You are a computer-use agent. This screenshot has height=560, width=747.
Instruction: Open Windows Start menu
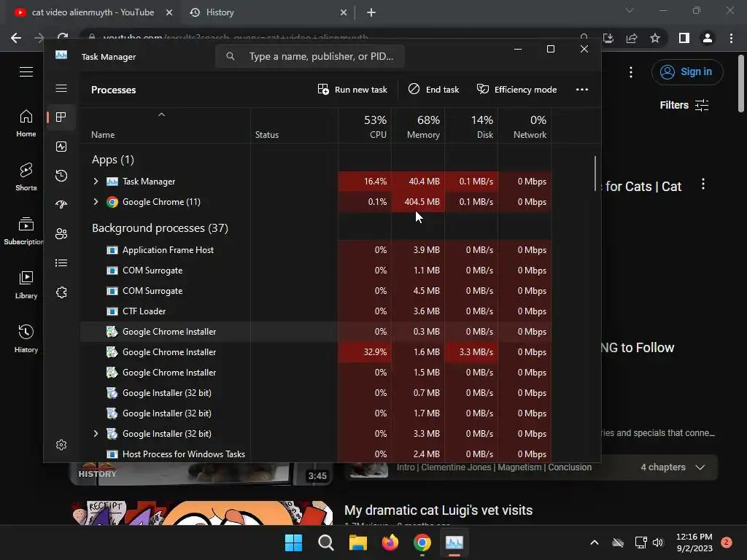pos(293,542)
